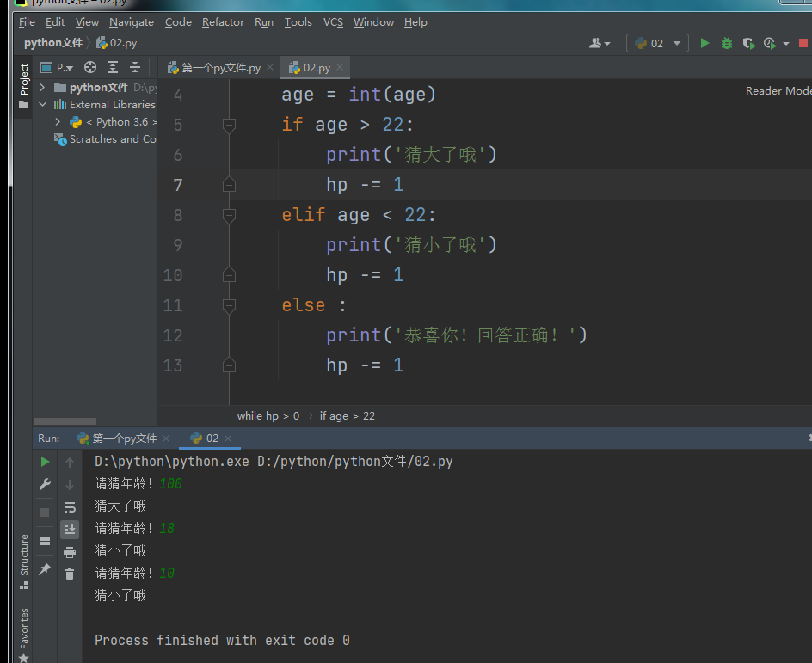Open the Project tool window tab
812x663 pixels.
point(24,86)
